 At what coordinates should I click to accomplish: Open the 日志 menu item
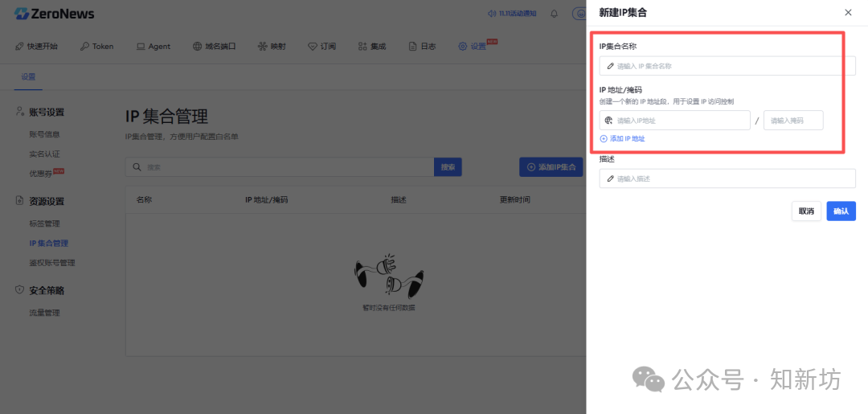423,47
